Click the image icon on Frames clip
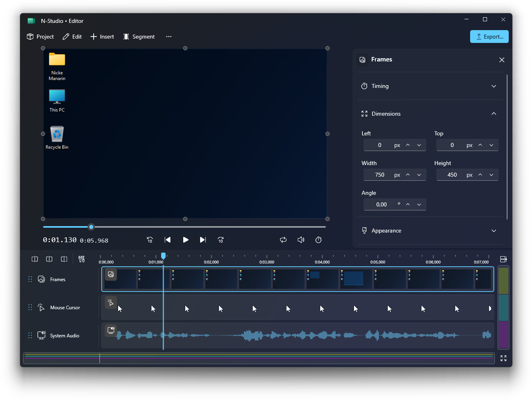This screenshot has height=400, width=532. click(x=111, y=274)
